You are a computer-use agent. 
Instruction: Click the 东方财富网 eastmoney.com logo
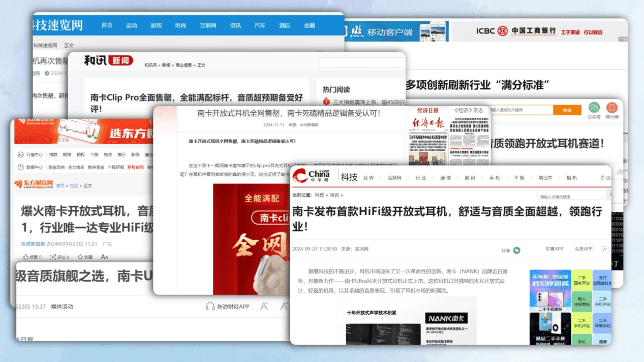pos(34,184)
